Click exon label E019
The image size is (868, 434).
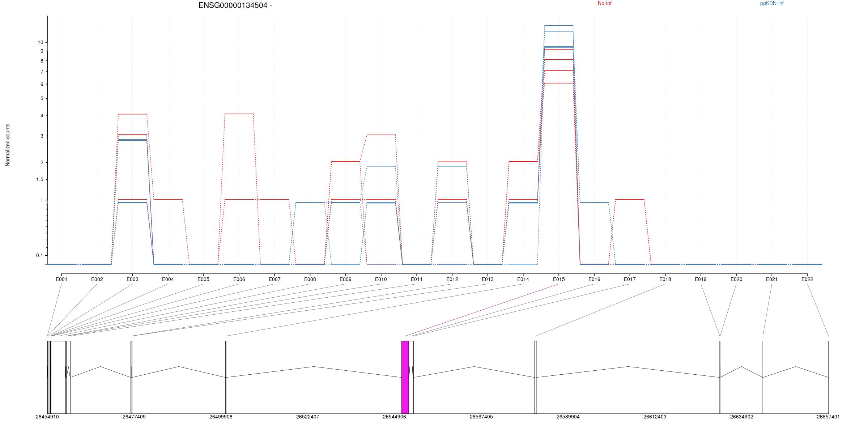(x=701, y=279)
